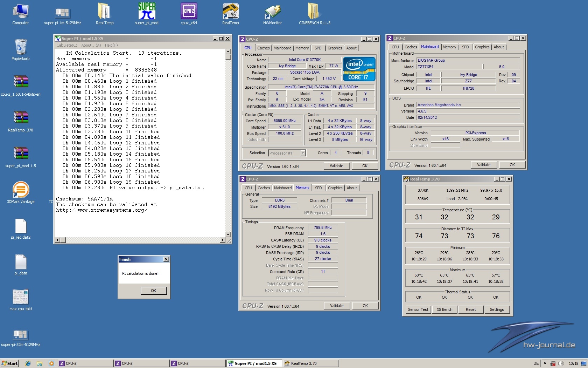Click XS Bench in RealTemp
Viewport: 588px width, 368px height.
[x=444, y=309]
